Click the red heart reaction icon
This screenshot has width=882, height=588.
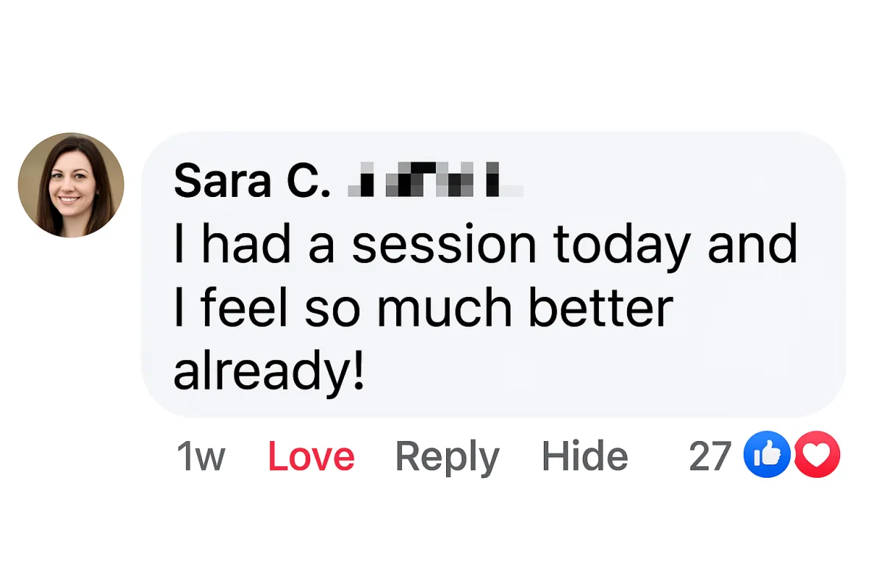tap(817, 455)
